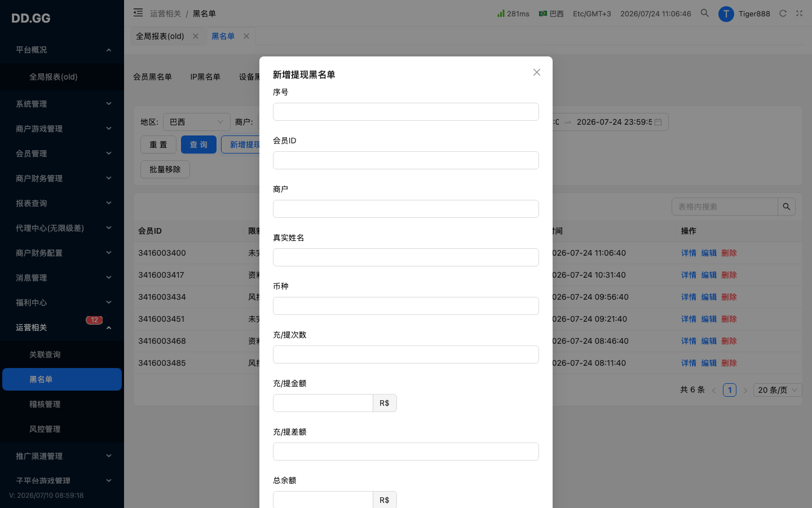The image size is (812, 508).
Task: Expand the 商户财务管理 menu
Action: click(62, 178)
